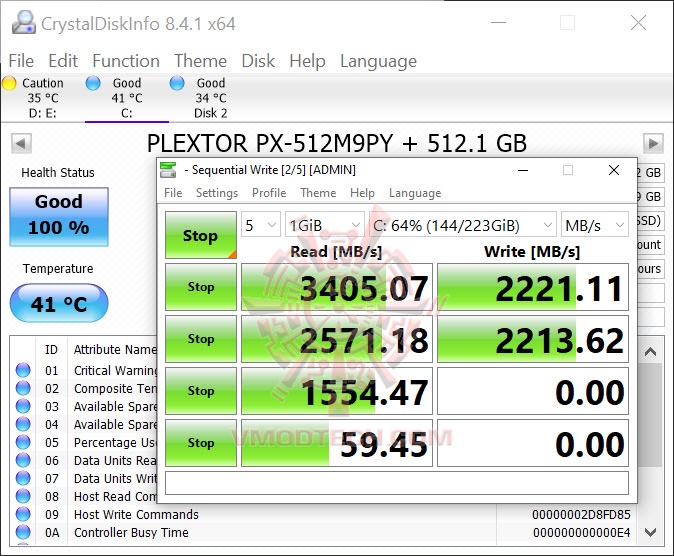The width and height of the screenshot is (674, 556).
Task: Click Stop button beside 59.45 read result
Action: (x=201, y=443)
